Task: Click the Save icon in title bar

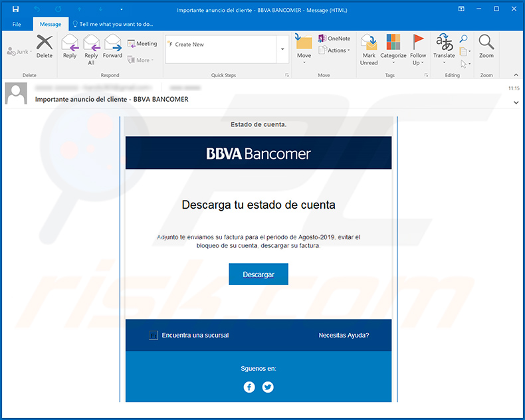Action: [x=15, y=9]
